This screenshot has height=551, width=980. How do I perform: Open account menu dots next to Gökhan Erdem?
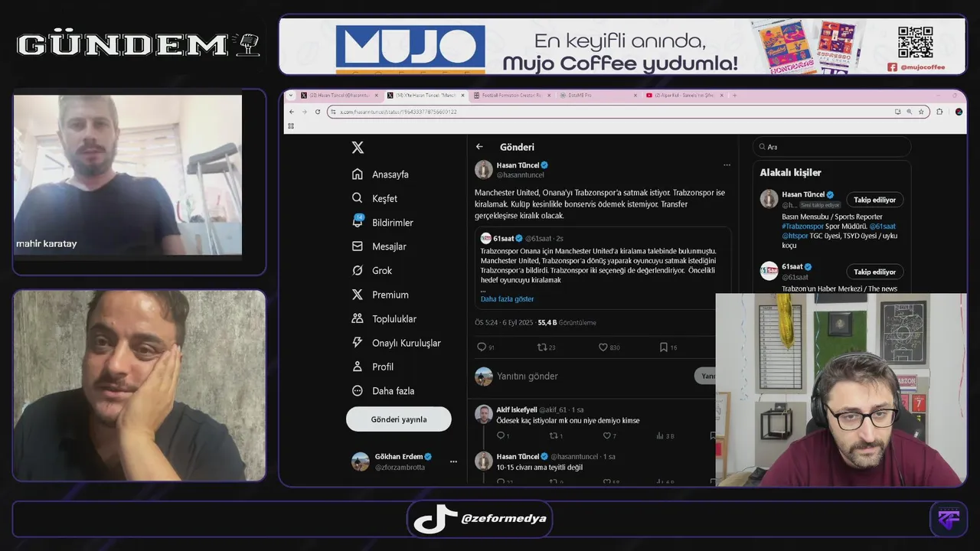click(x=453, y=461)
